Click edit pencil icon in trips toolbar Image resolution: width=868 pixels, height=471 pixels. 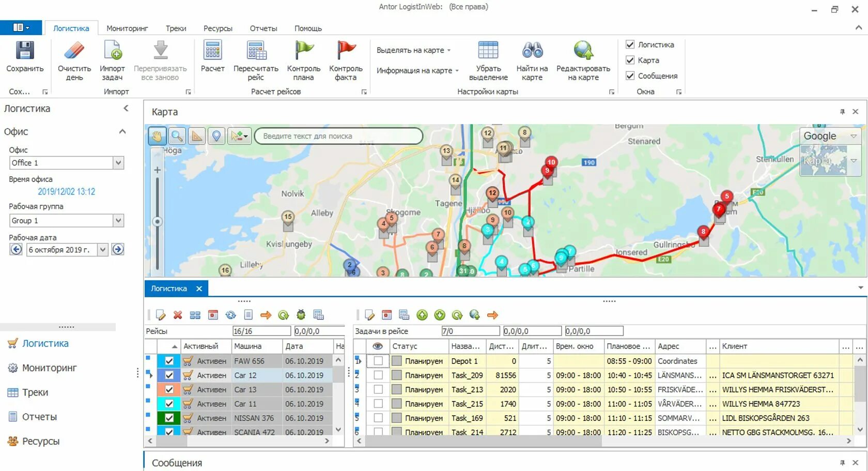tap(160, 315)
